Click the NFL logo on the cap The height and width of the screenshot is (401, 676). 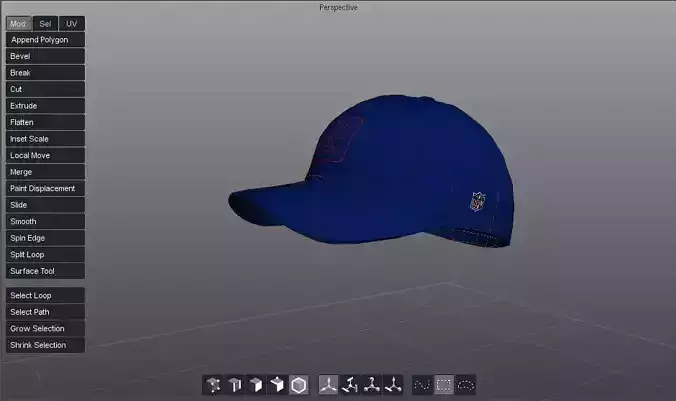tap(478, 201)
